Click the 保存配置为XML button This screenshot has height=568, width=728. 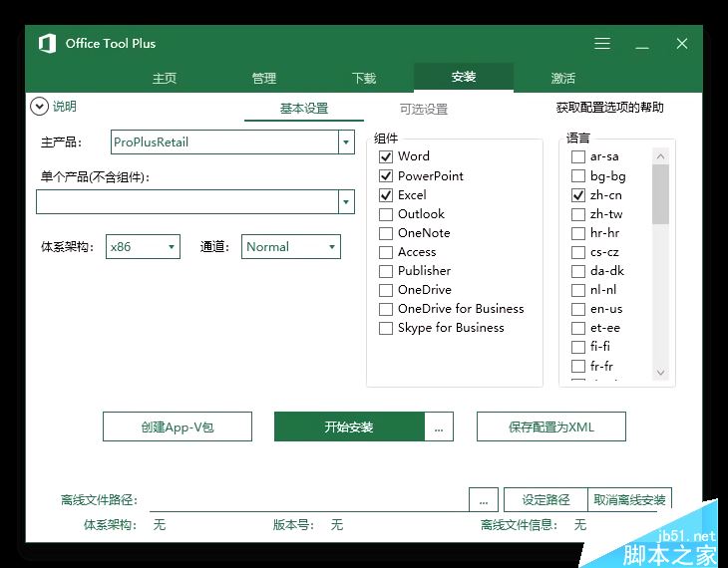coord(550,426)
